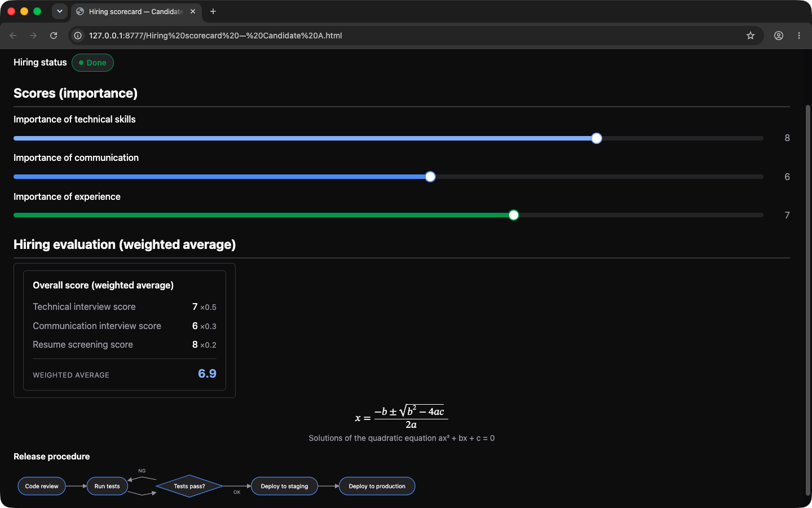Viewport: 812px width, 508px height.
Task: Click the WEIGHTED AVERAGE label
Action: pos(71,375)
